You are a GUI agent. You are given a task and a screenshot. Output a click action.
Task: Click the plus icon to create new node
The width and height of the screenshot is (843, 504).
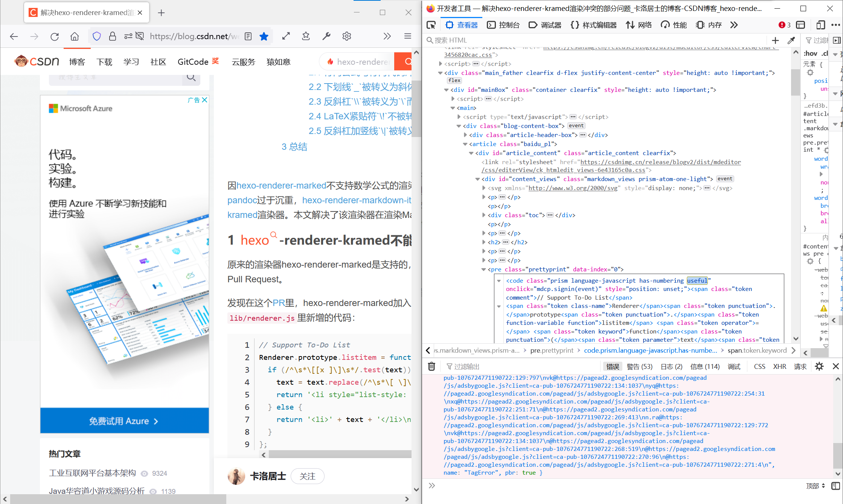point(775,40)
